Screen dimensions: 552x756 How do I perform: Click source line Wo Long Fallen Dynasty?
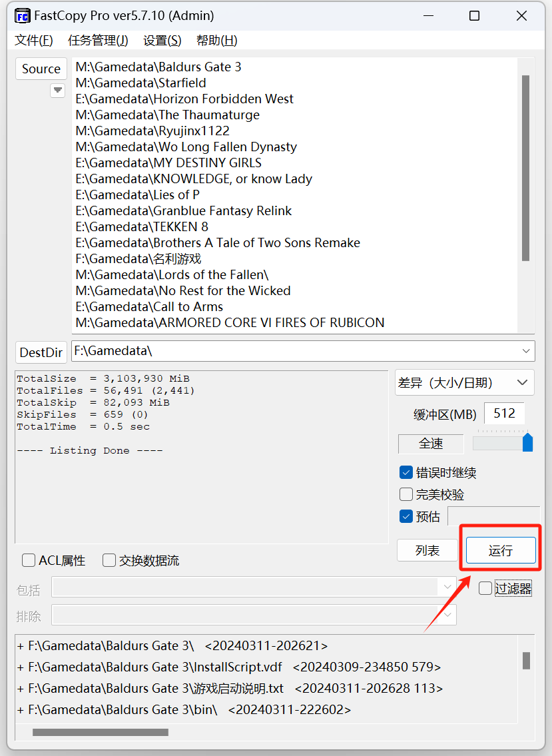[x=186, y=147]
